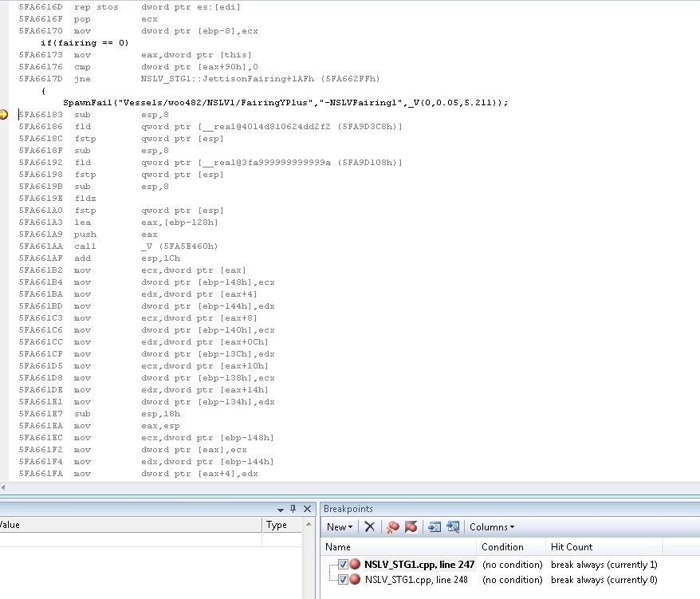Click 'mov dword ptr [eax+4],edx' instruction
The height and width of the screenshot is (599, 700).
point(139,474)
